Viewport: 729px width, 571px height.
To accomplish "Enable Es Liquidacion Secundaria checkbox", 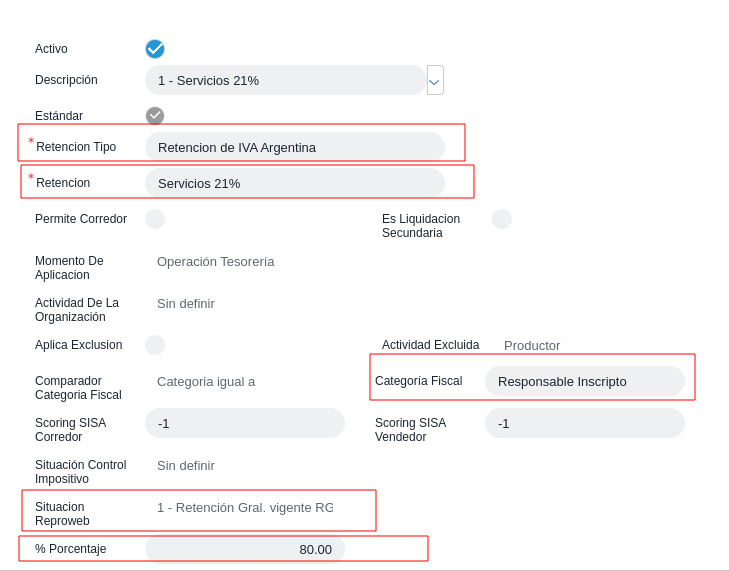I will pos(502,219).
